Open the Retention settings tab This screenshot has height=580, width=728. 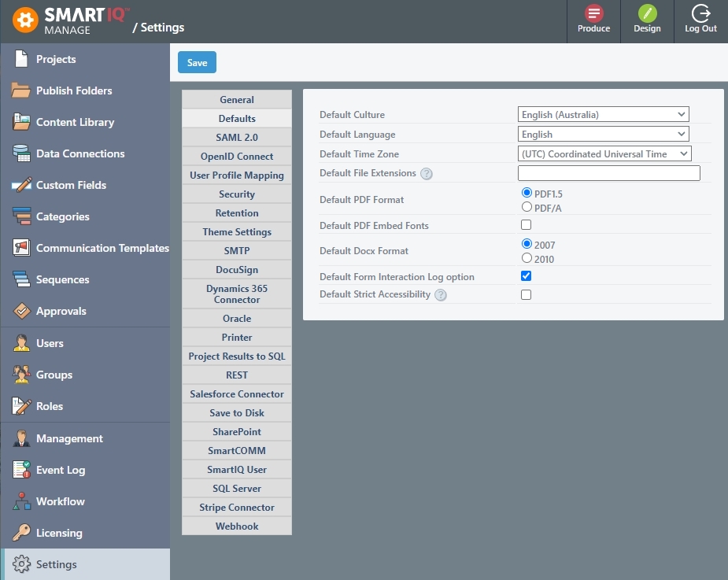pyautogui.click(x=237, y=212)
